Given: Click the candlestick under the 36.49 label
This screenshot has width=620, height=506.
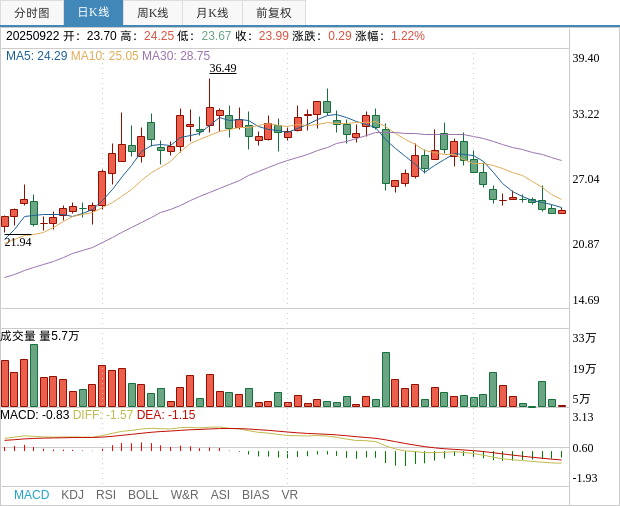Looking at the screenshot, I should (210, 117).
